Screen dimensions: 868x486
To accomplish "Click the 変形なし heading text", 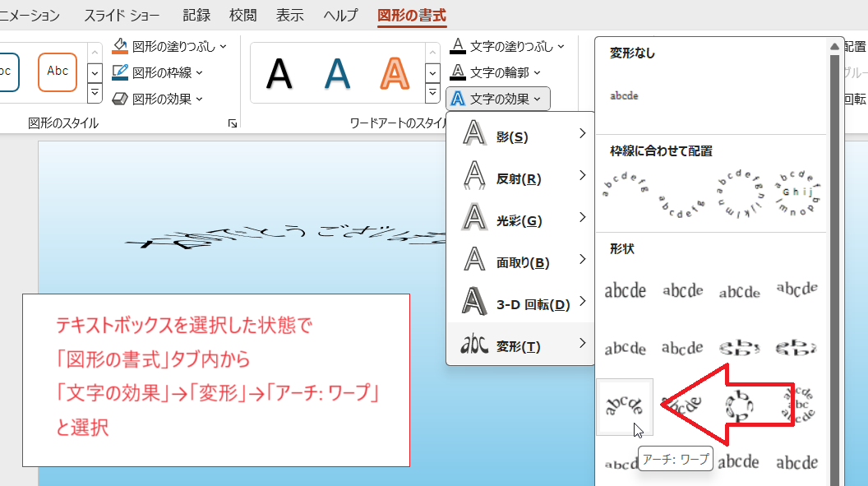I will point(632,53).
